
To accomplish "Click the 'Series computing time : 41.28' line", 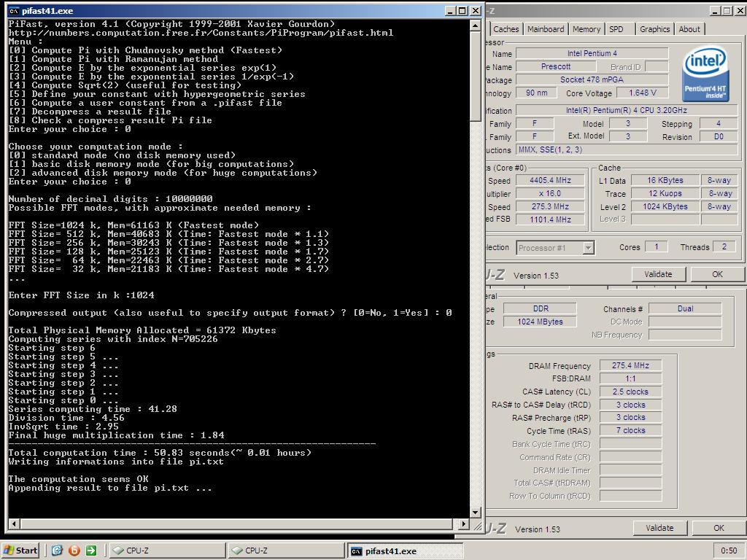I will click(x=93, y=409).
